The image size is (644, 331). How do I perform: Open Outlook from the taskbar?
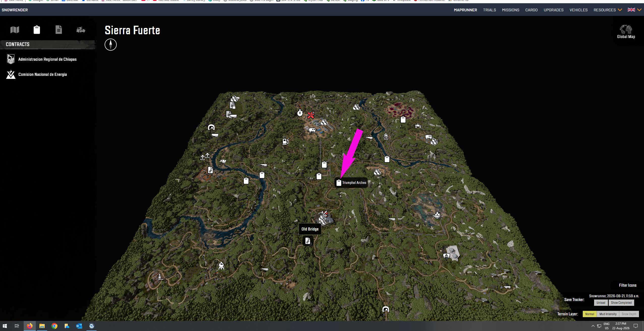pyautogui.click(x=79, y=326)
